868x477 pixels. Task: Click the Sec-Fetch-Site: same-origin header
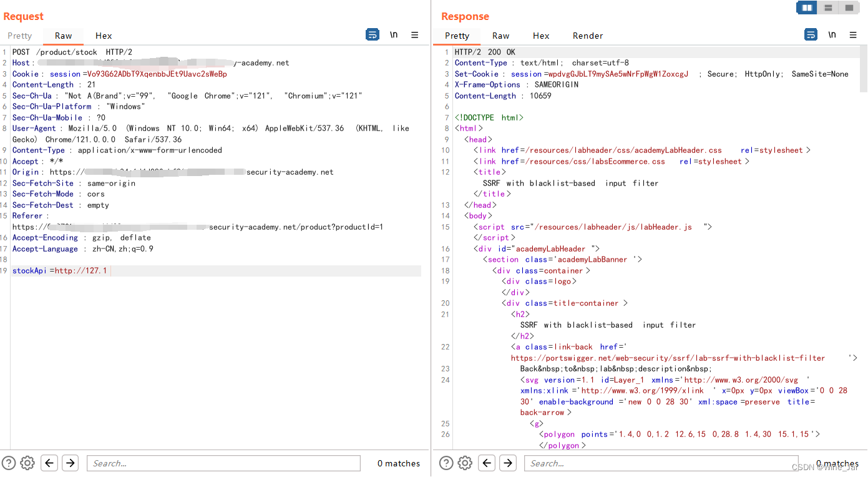[x=74, y=184]
